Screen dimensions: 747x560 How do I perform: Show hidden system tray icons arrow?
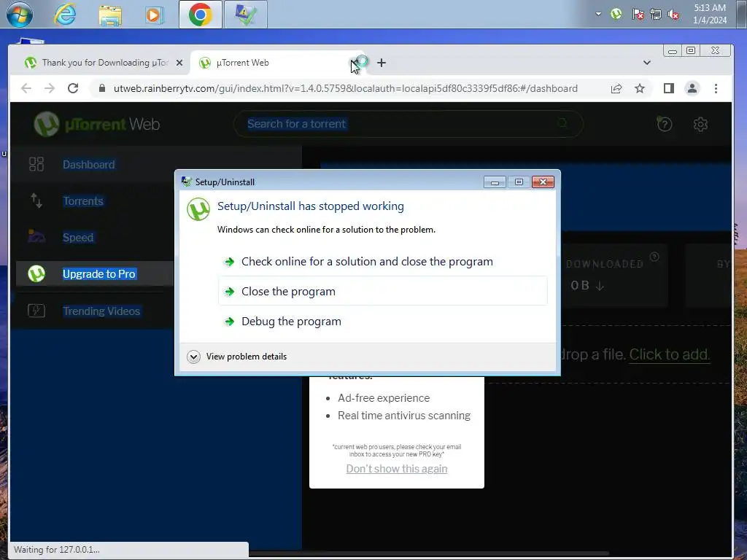point(598,14)
